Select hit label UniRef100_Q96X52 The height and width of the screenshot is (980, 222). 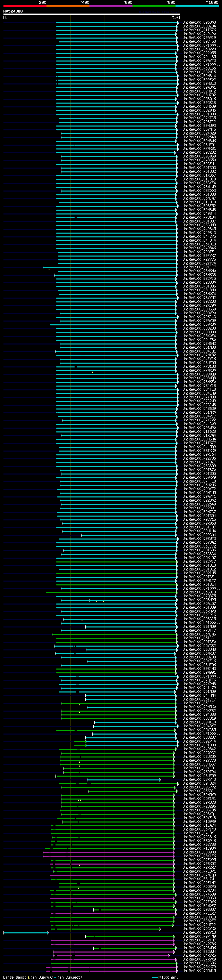tap(199, 864)
